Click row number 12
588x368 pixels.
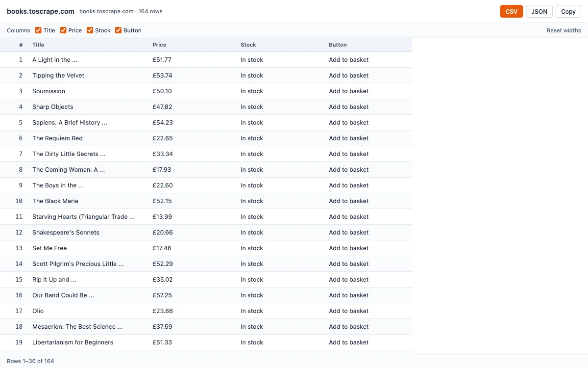pos(19,233)
